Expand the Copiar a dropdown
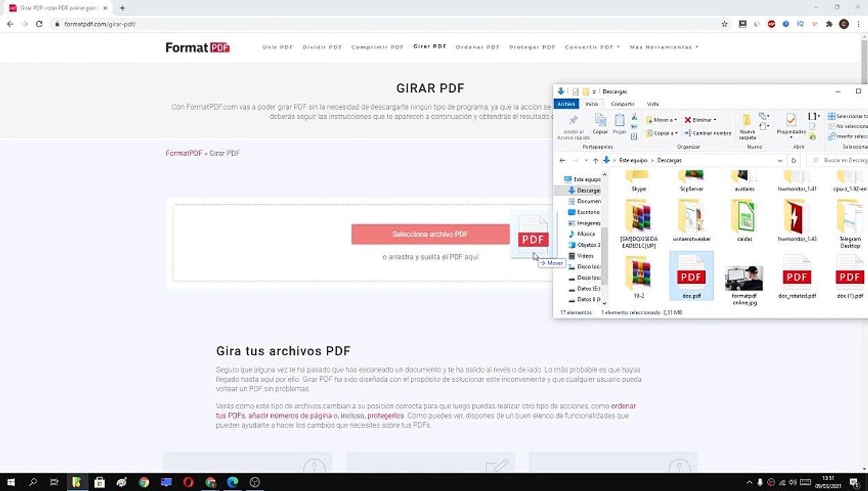Image resolution: width=868 pixels, height=491 pixels. click(676, 133)
